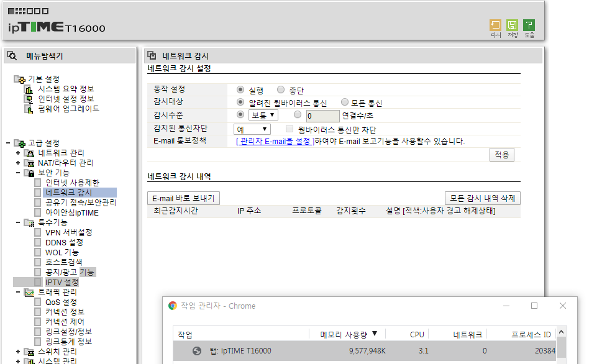Select 알려진 웜바이러스 통신 radio button
This screenshot has width=602, height=364.
pos(240,102)
